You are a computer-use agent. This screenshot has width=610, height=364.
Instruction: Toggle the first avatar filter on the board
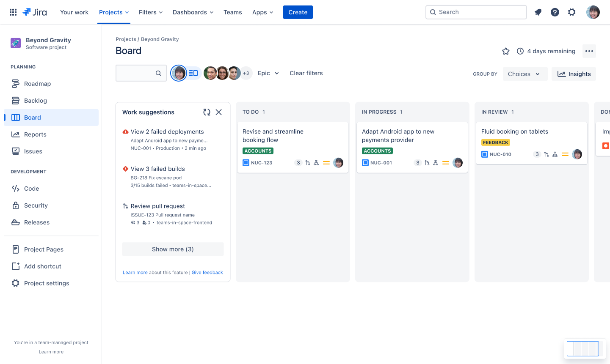click(x=178, y=73)
